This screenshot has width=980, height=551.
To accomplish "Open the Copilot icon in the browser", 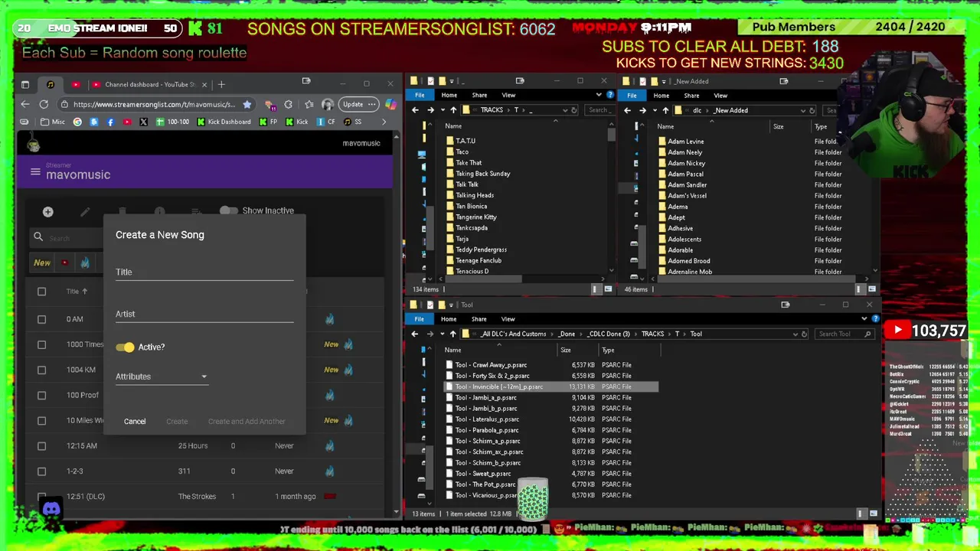I will point(390,104).
